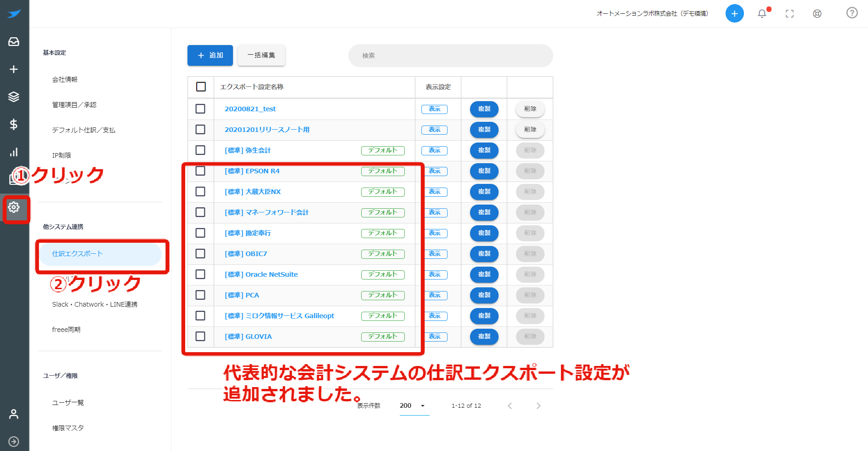This screenshot has height=451, width=868.
Task: Check the 大蔵大臣NX row checkbox
Action: 200,192
